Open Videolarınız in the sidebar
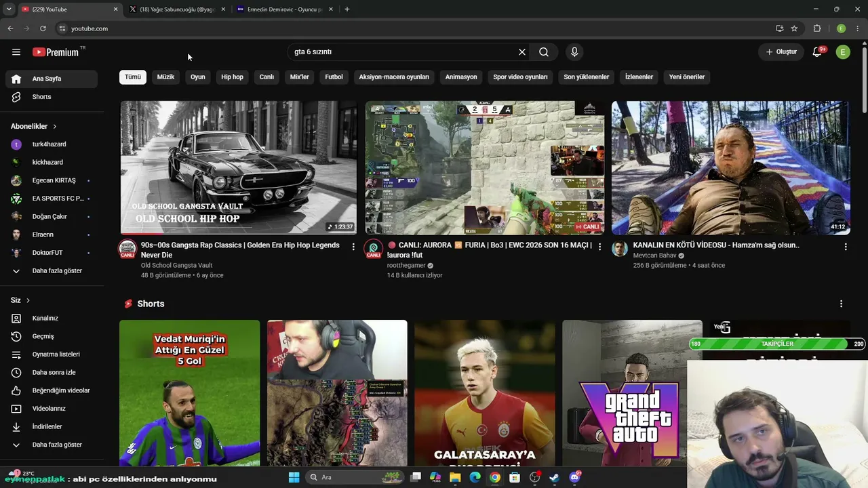 (x=52, y=409)
